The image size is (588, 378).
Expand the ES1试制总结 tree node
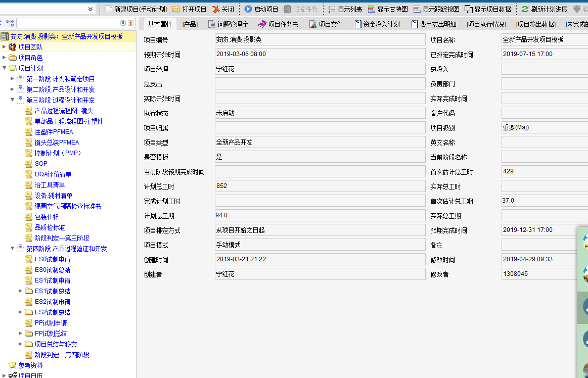click(x=20, y=291)
